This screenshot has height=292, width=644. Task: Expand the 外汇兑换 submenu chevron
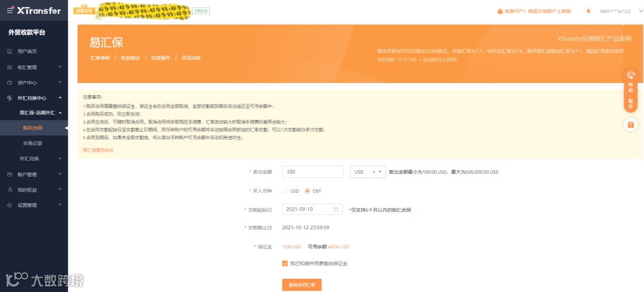click(60, 158)
